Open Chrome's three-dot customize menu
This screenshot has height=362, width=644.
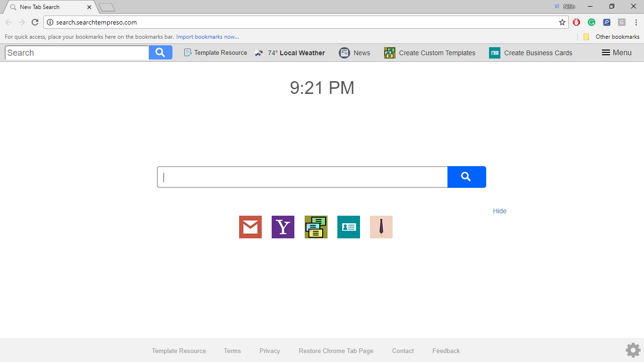pos(636,22)
